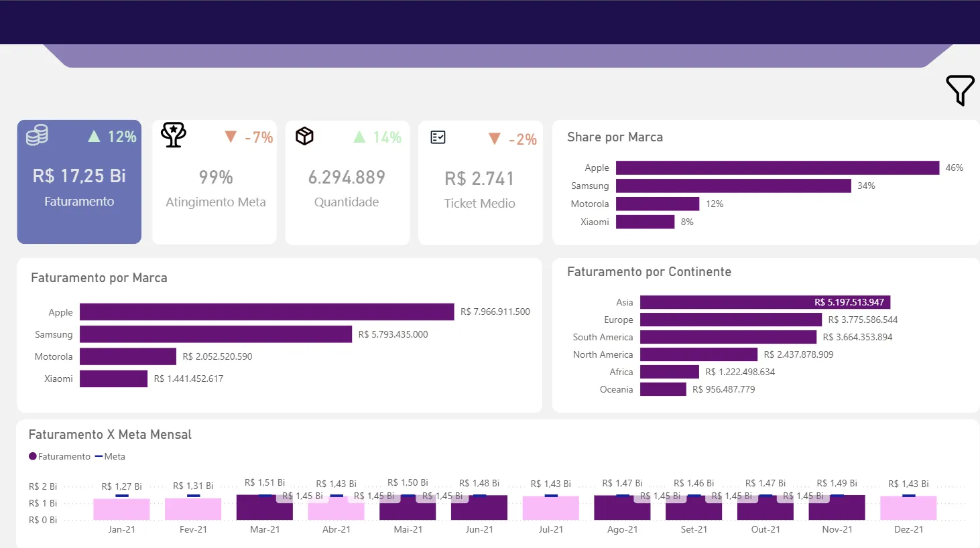Click the Jan-21 monthly column
980x548 pixels.
click(121, 509)
